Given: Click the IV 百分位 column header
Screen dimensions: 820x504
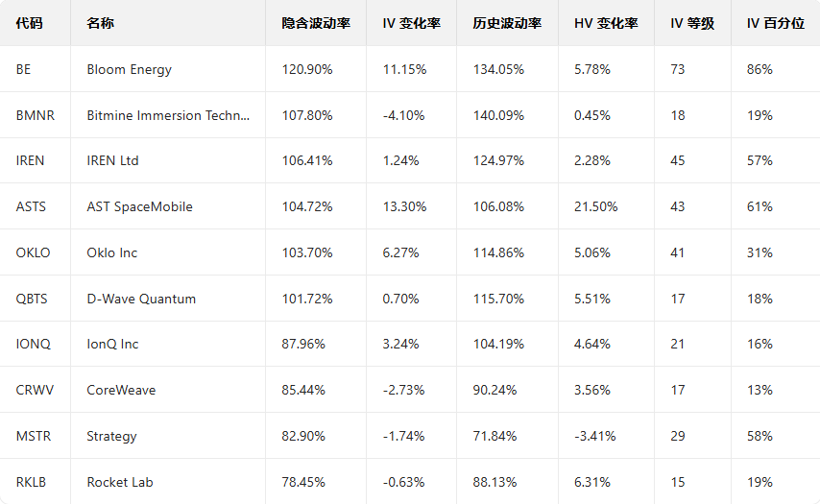Looking at the screenshot, I should (774, 23).
